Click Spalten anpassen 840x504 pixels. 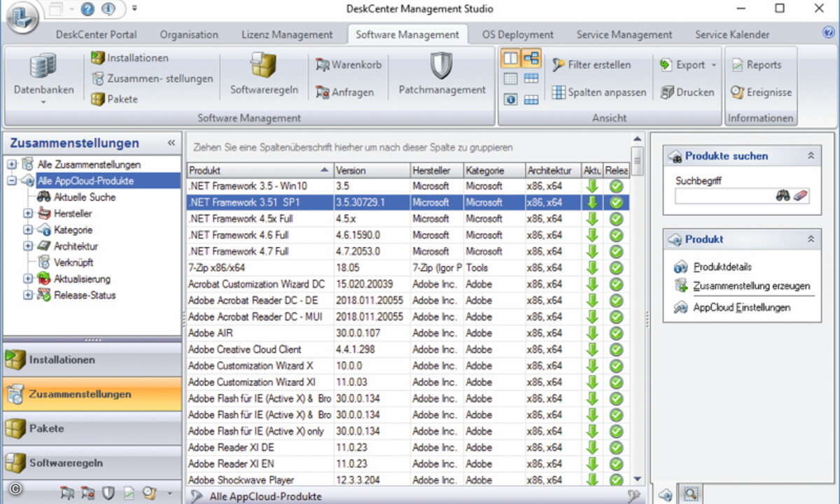point(598,92)
